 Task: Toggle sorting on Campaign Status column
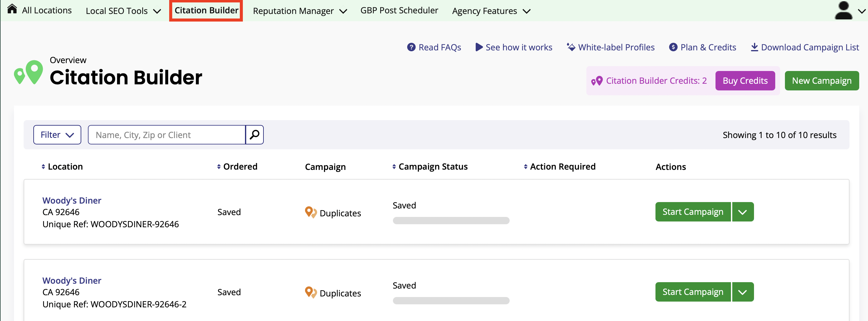tap(394, 166)
